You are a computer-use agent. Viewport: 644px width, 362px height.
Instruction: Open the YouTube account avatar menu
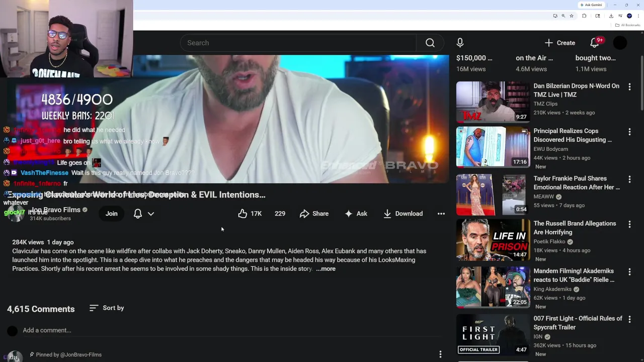[620, 43]
